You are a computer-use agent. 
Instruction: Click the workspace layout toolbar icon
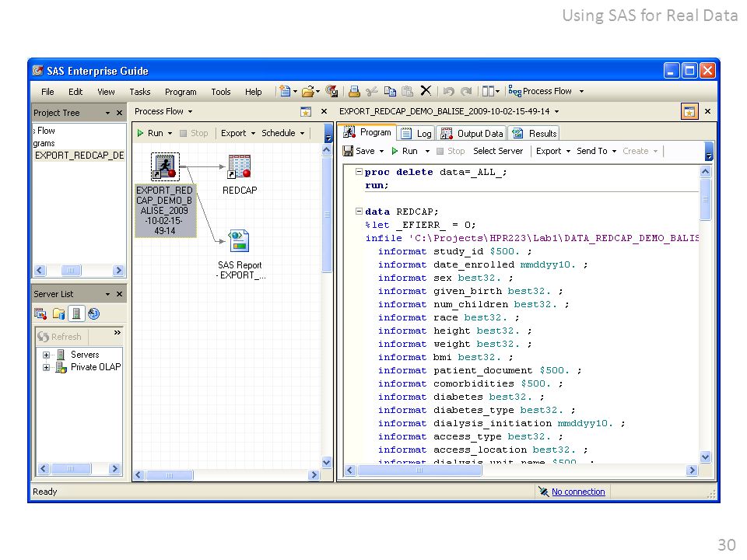[x=489, y=91]
